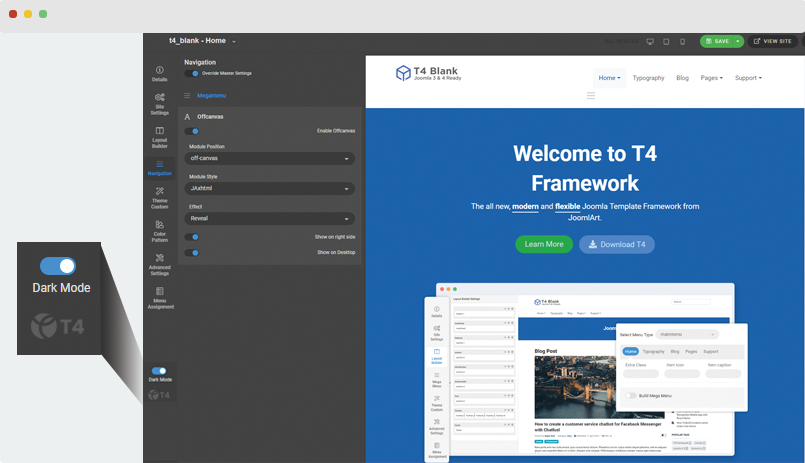Switch preview to mobile device
This screenshot has height=463, width=805.
pyautogui.click(x=682, y=42)
